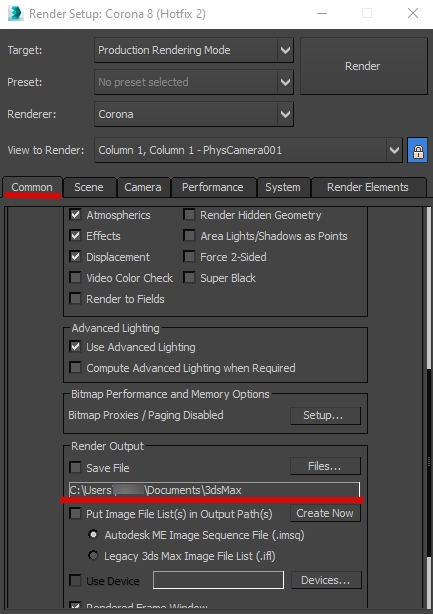Enable Force 2-Sided checkbox
The width and height of the screenshot is (433, 614).
189,257
